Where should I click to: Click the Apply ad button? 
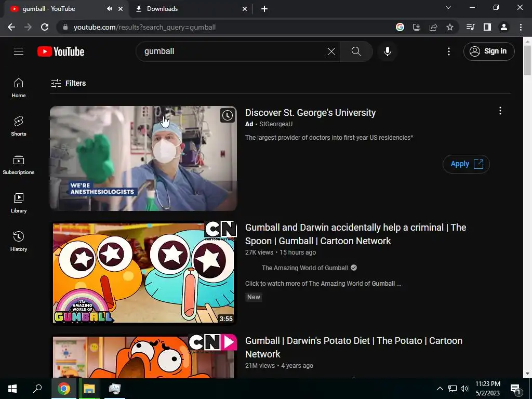pyautogui.click(x=466, y=164)
